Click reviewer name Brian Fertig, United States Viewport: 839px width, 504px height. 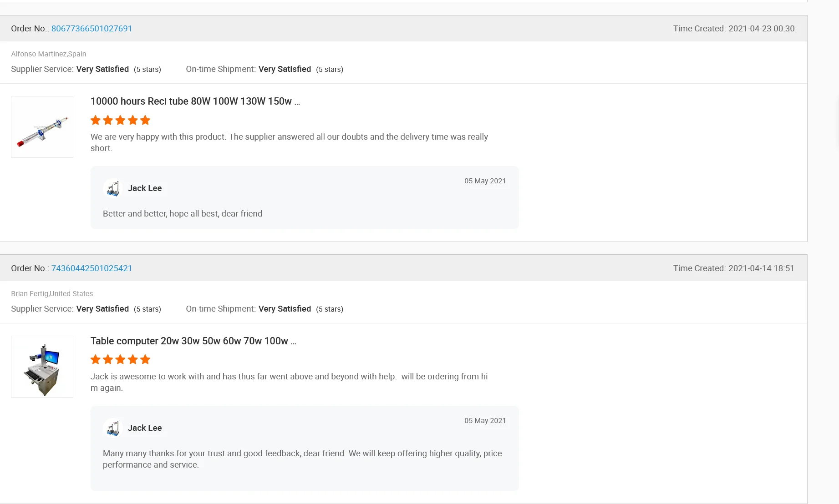[x=52, y=294]
